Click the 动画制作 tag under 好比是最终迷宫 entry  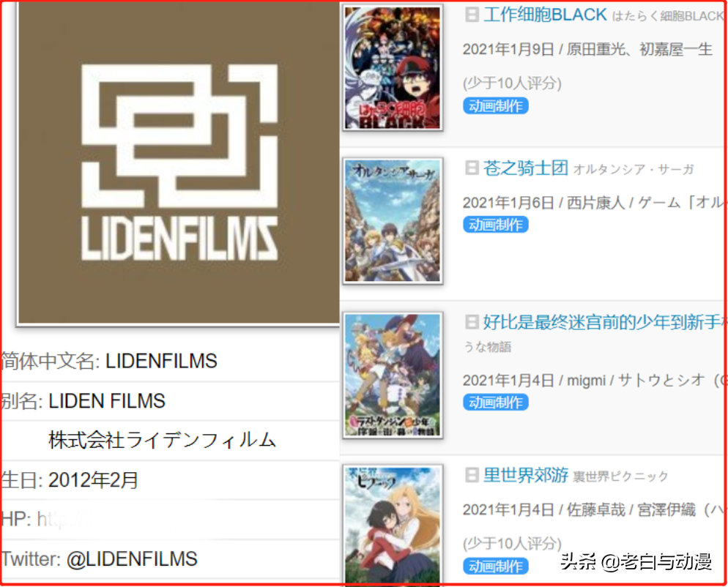tap(496, 403)
